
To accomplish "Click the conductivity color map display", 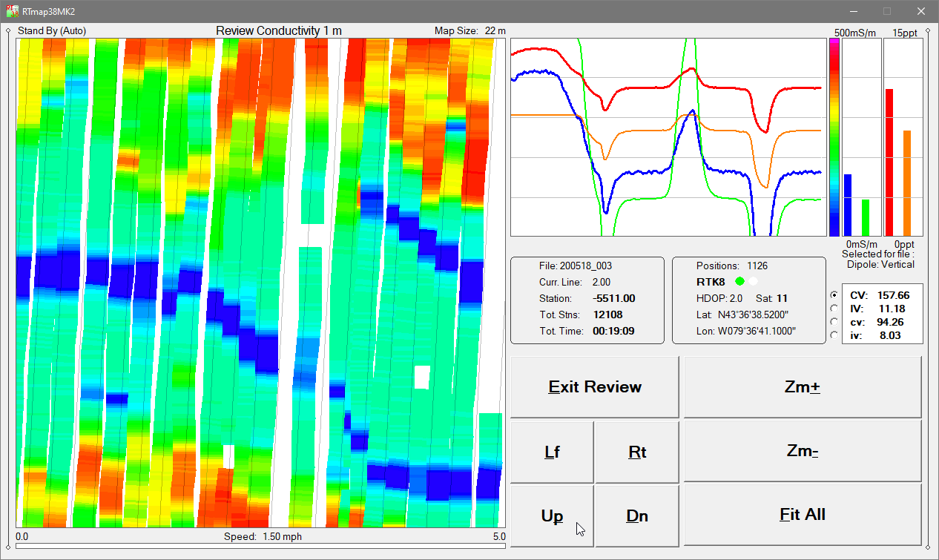I will coord(260,283).
